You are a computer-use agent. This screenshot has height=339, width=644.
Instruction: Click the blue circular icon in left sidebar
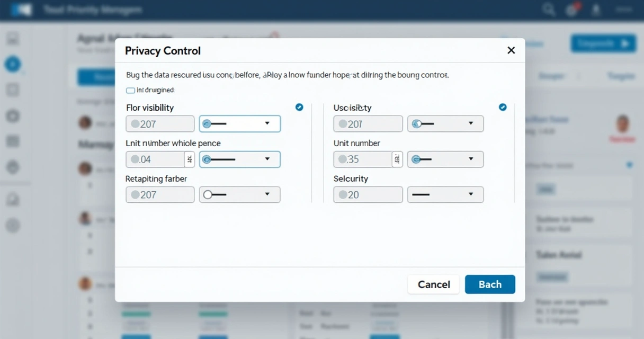tap(13, 65)
